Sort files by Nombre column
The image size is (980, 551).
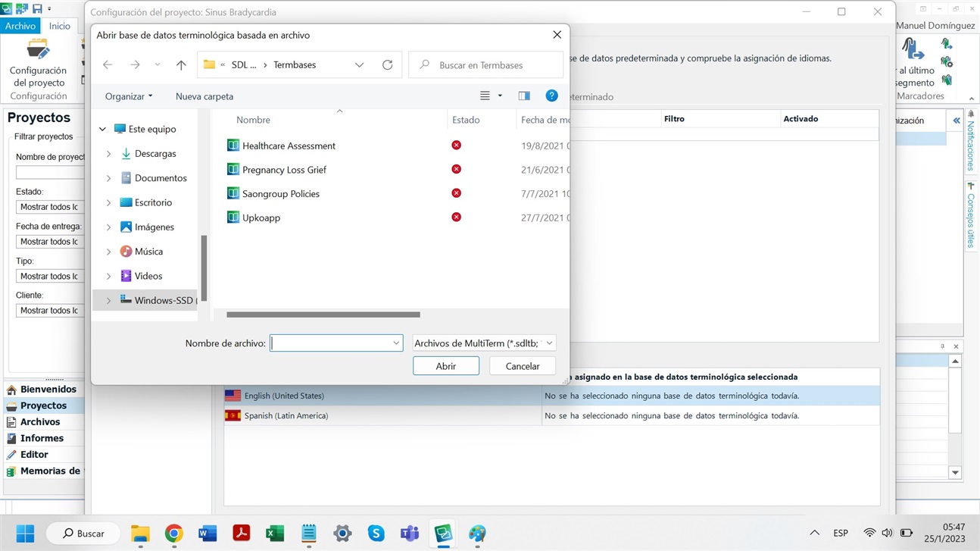pyautogui.click(x=253, y=120)
